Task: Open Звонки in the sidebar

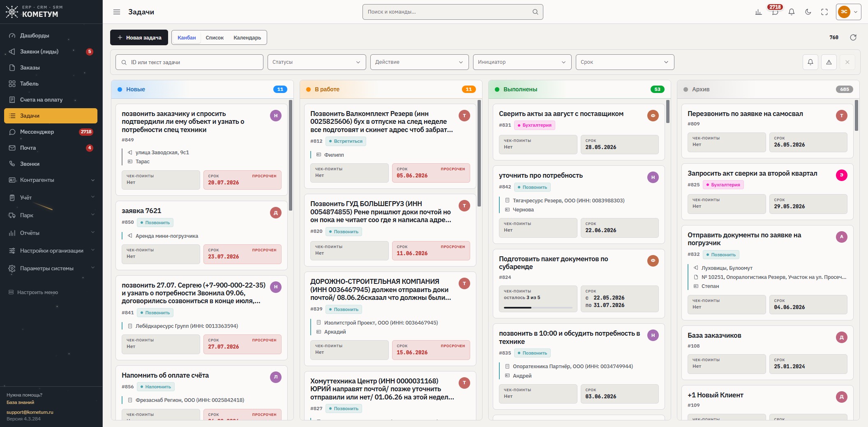Action: [51, 164]
